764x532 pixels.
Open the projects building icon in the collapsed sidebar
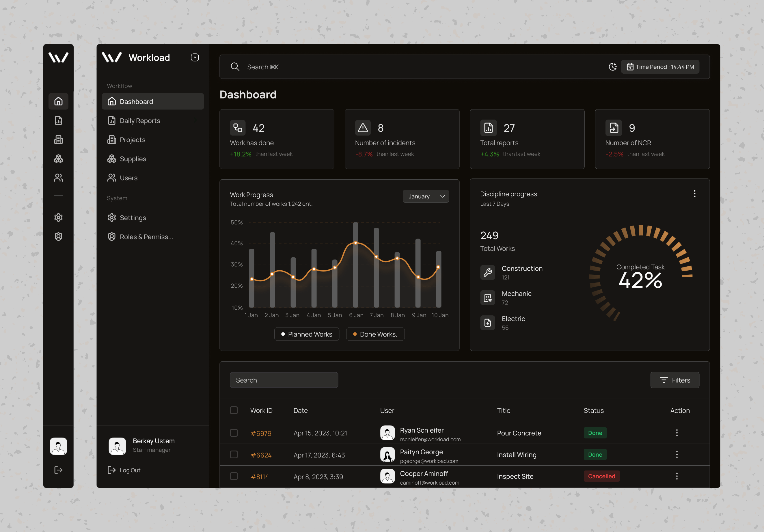click(58, 139)
